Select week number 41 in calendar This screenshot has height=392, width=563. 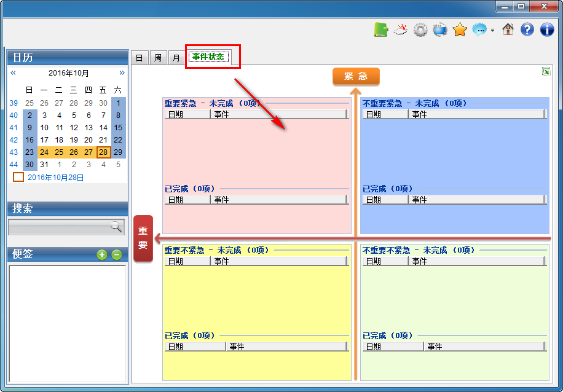click(x=14, y=127)
